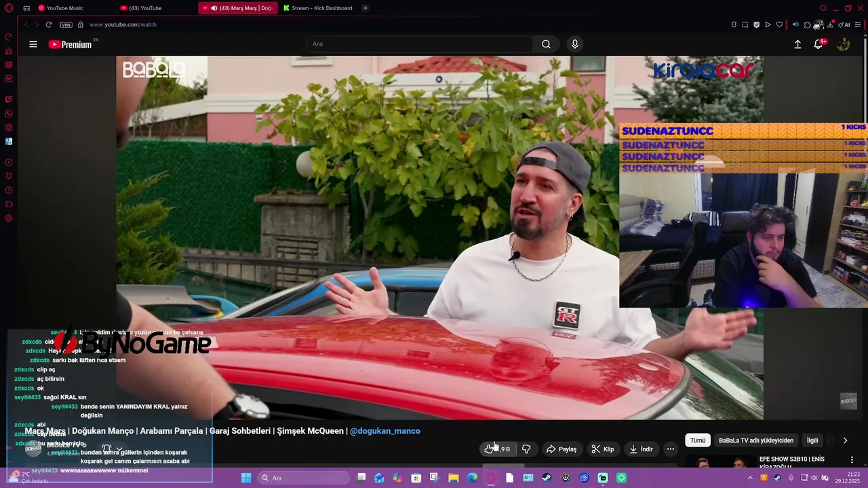Viewport: 868px width, 488px height.
Task: Click the İndir download button
Action: [641, 449]
